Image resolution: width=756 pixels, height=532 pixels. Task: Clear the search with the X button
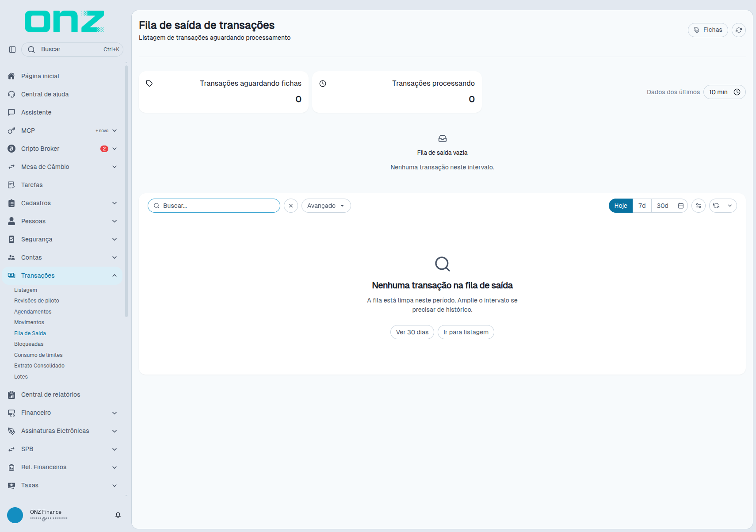(291, 206)
